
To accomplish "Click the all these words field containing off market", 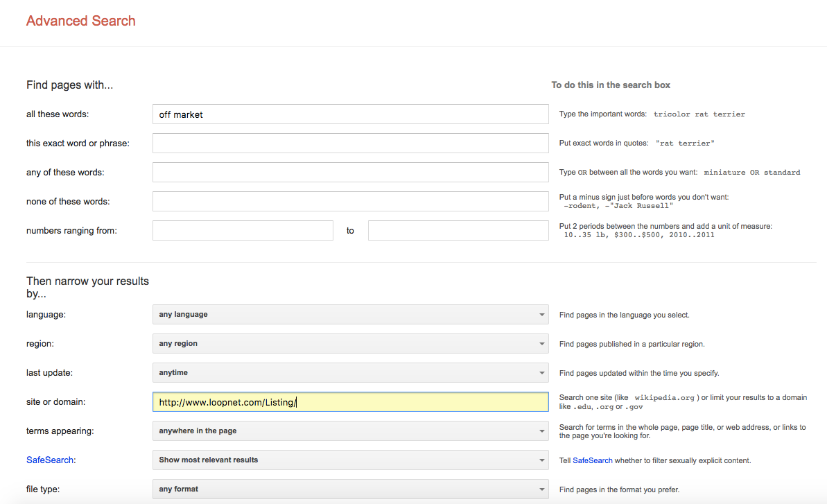I will pos(350,114).
